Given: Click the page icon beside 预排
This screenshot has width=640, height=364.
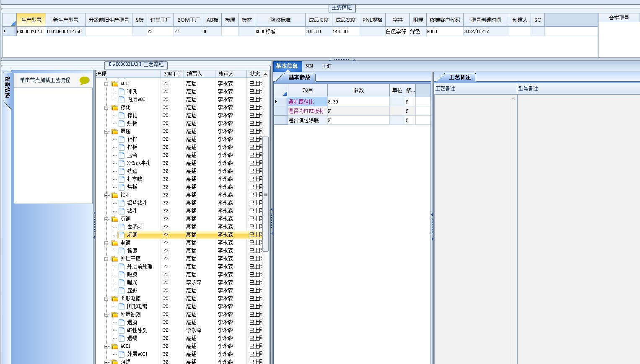Looking at the screenshot, I should (x=122, y=139).
